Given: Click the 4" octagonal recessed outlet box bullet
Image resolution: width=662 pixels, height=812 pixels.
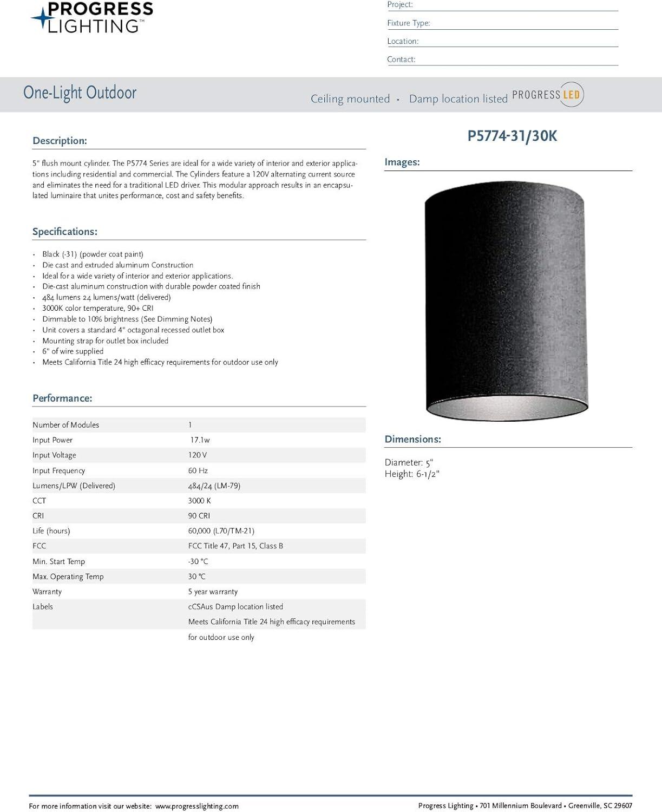Looking at the screenshot, I should click(x=133, y=330).
